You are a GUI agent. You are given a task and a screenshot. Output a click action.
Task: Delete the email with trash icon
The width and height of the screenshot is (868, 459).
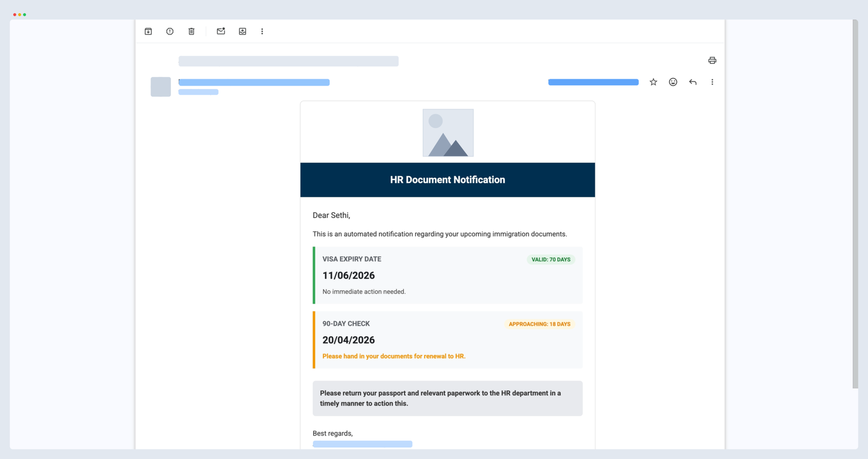pyautogui.click(x=192, y=31)
